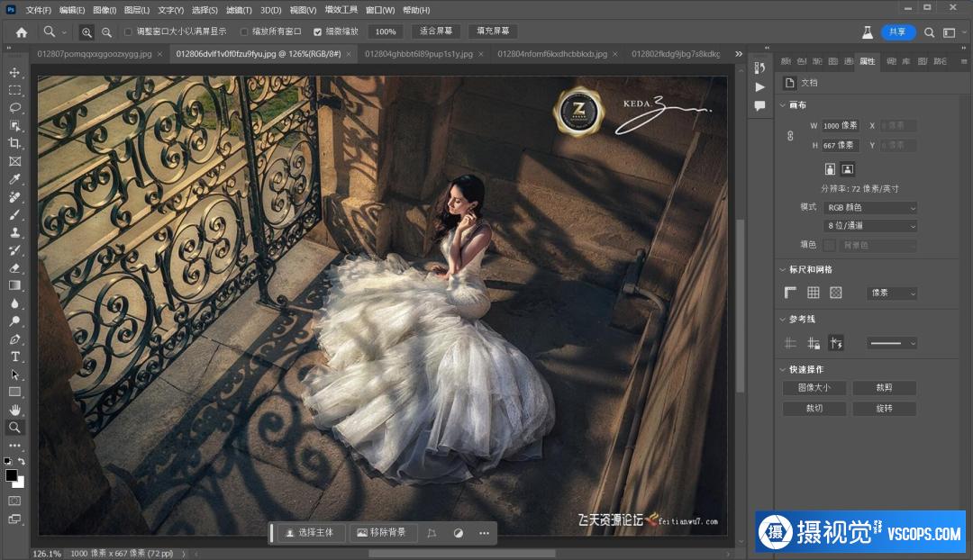Switch to zoom-in mode in options bar
The height and width of the screenshot is (560, 973).
[86, 32]
